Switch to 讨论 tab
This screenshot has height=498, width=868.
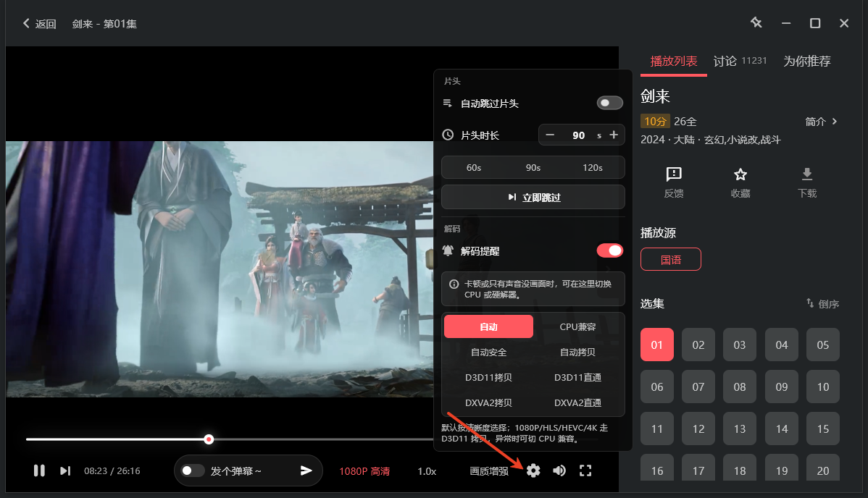pos(740,61)
